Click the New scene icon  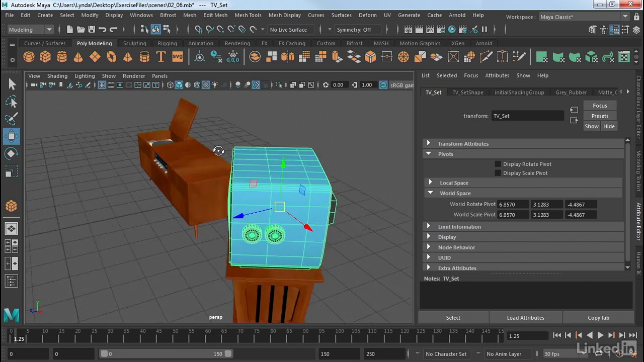(69, 29)
